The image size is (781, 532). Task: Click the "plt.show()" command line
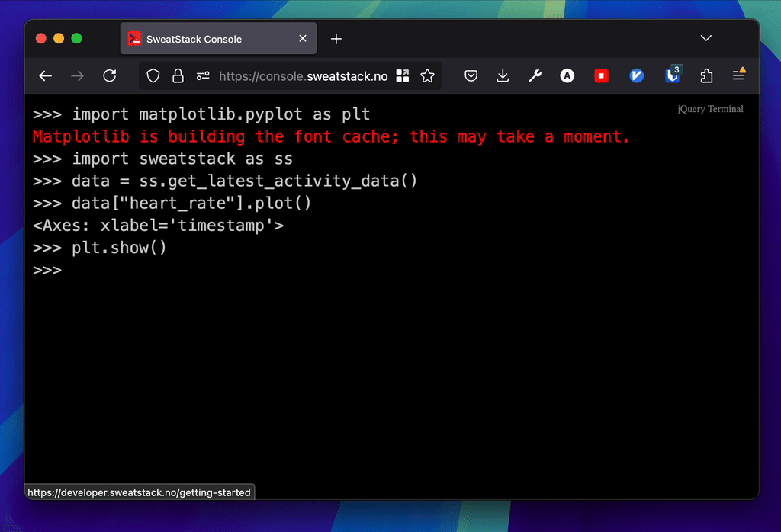[100, 248]
